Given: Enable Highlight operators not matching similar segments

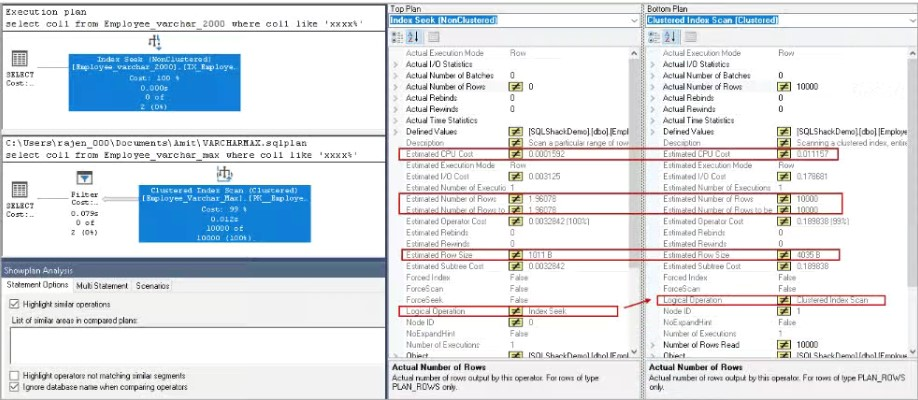Looking at the screenshot, I should pos(14,375).
